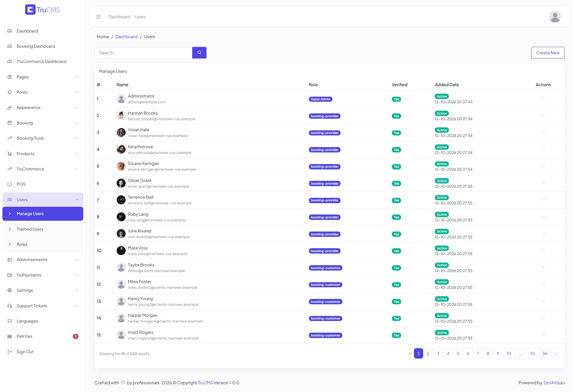Click the next page arrow
Image resolution: width=573 pixels, height=392 pixels.
pos(555,354)
